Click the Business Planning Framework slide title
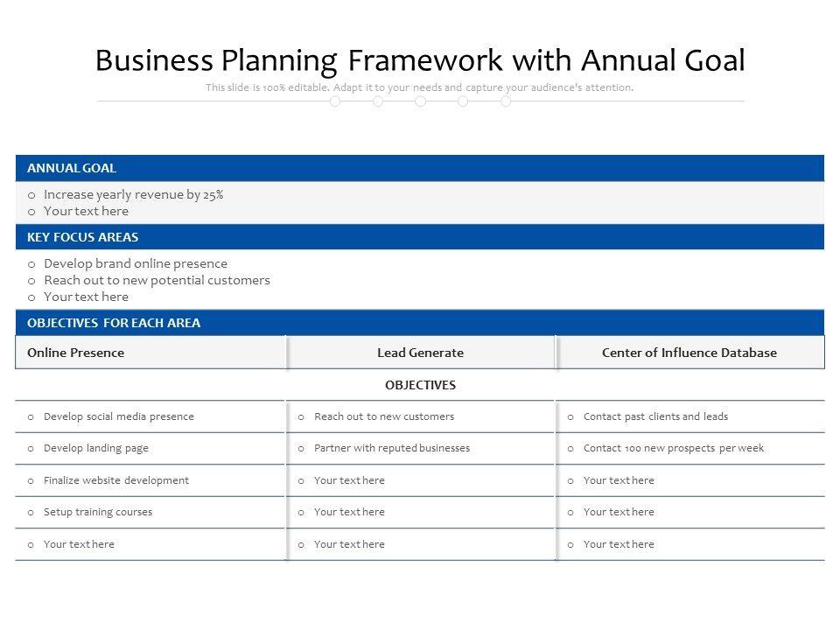The height and width of the screenshot is (630, 840). tap(420, 60)
